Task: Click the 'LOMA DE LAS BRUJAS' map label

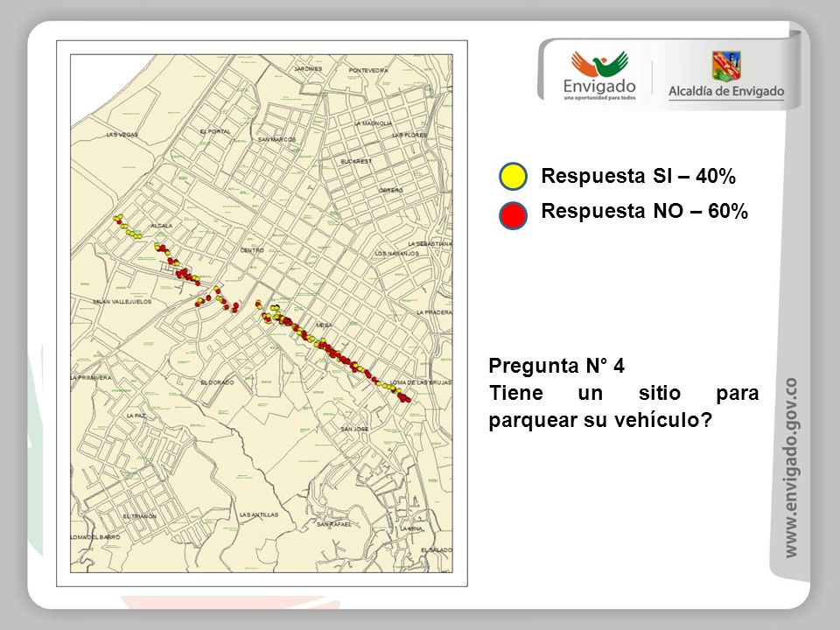Action: [x=421, y=382]
